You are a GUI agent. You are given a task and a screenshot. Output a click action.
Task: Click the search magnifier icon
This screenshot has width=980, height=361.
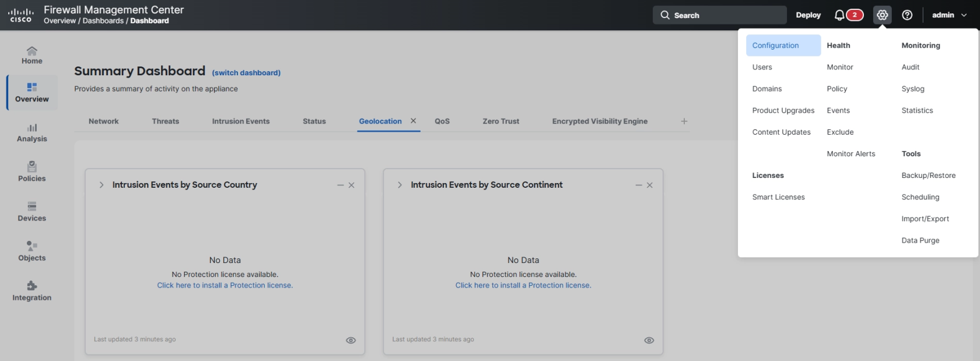click(665, 15)
